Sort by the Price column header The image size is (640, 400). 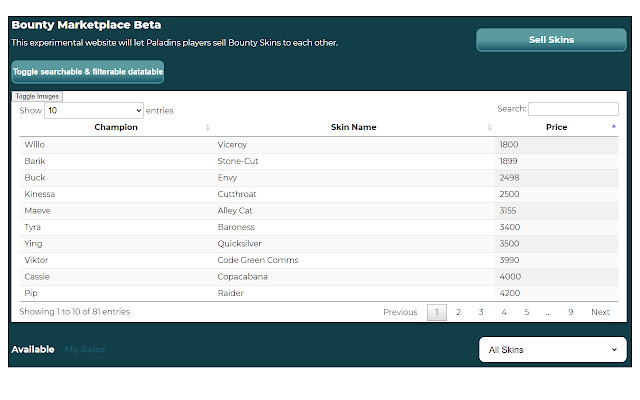(x=556, y=127)
